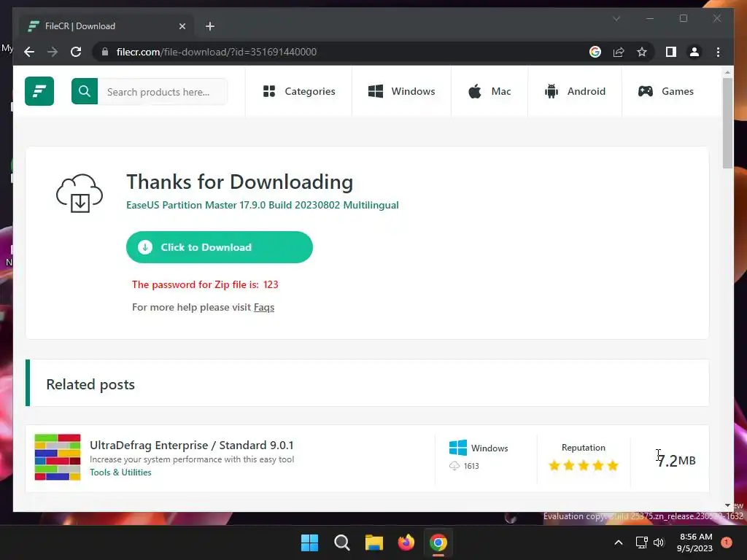Reload the page with refresh icon

pyautogui.click(x=76, y=52)
